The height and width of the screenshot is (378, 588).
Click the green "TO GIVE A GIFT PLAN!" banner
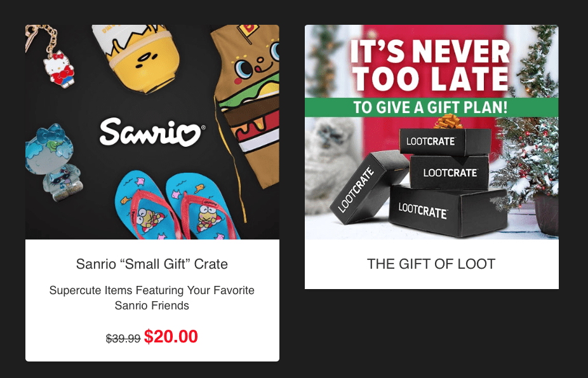[x=431, y=107]
